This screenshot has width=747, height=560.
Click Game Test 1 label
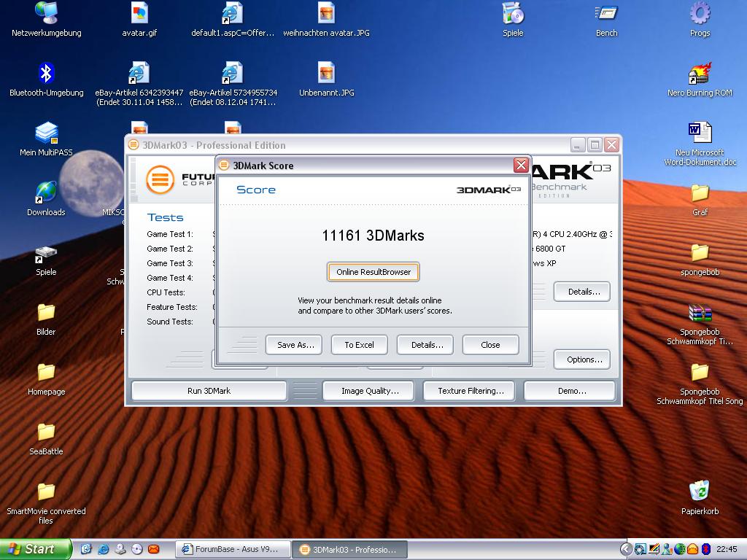(169, 234)
